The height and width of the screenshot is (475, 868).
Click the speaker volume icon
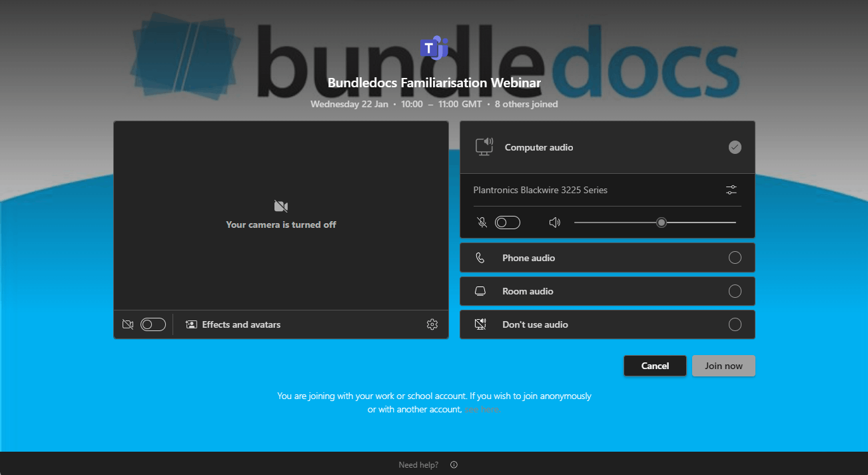pyautogui.click(x=555, y=223)
